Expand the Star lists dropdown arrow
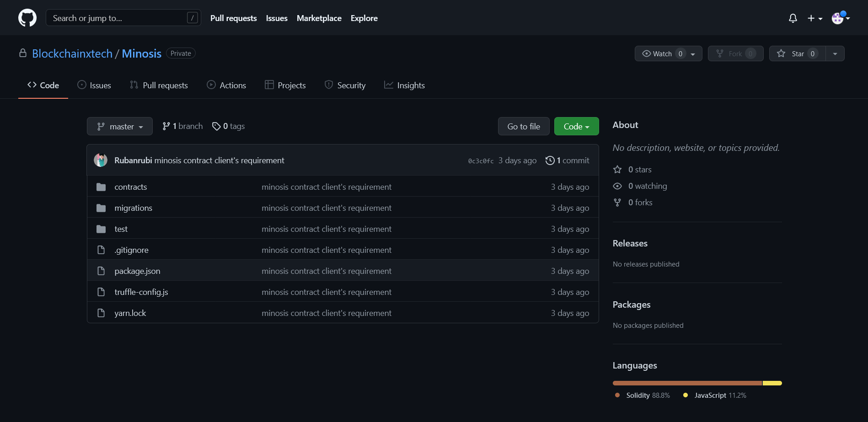This screenshot has width=868, height=422. (x=835, y=53)
